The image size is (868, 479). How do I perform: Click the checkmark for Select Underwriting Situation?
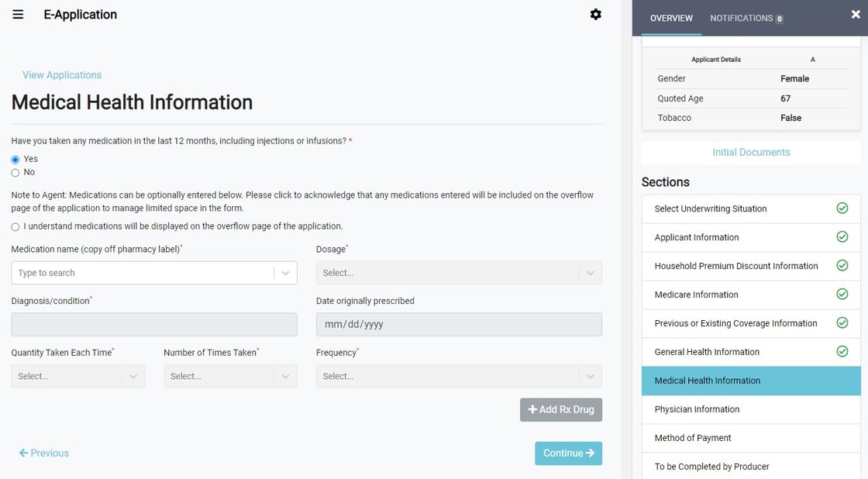[x=842, y=208]
